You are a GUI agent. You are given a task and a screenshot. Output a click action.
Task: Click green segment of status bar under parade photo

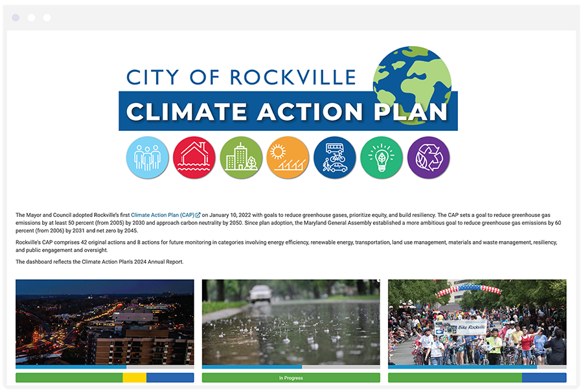(x=455, y=378)
